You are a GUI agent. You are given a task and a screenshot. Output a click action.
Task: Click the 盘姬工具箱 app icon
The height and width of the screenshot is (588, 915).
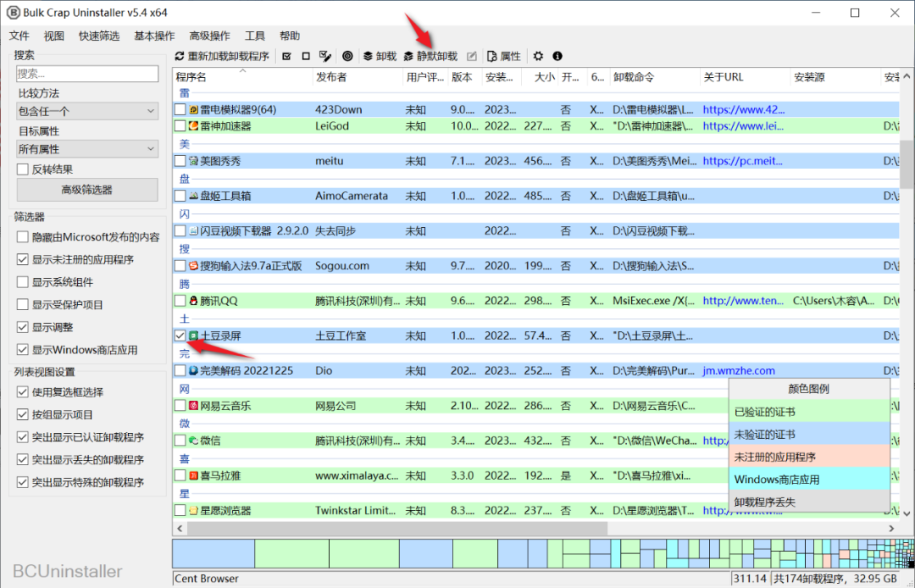[194, 196]
